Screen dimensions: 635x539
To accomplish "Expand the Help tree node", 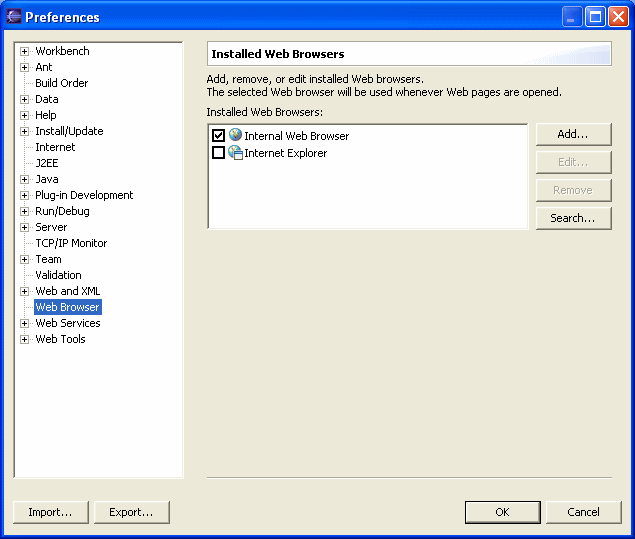I will point(24,115).
